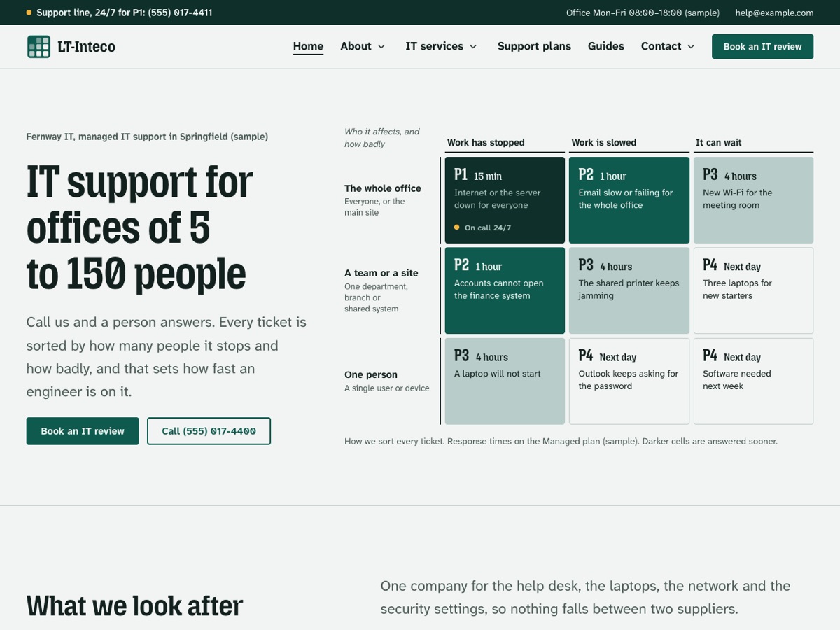Click header Book an IT review button
This screenshot has width=840, height=630.
click(x=762, y=47)
